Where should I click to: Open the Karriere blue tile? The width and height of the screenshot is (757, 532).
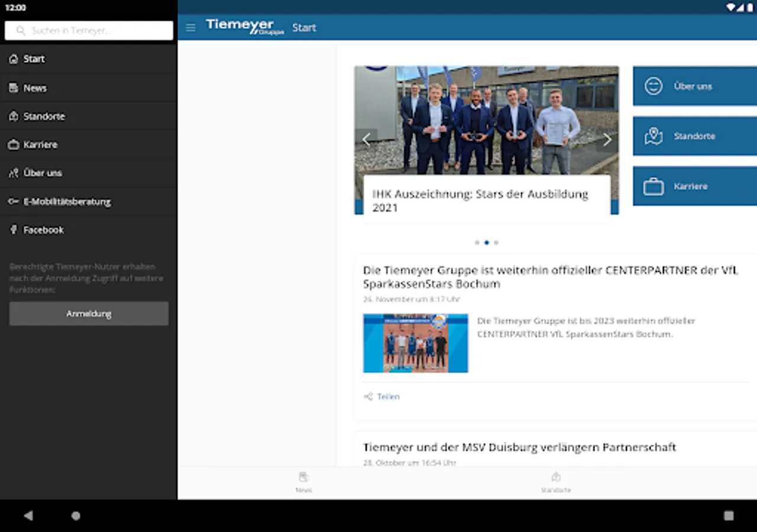[x=695, y=186]
